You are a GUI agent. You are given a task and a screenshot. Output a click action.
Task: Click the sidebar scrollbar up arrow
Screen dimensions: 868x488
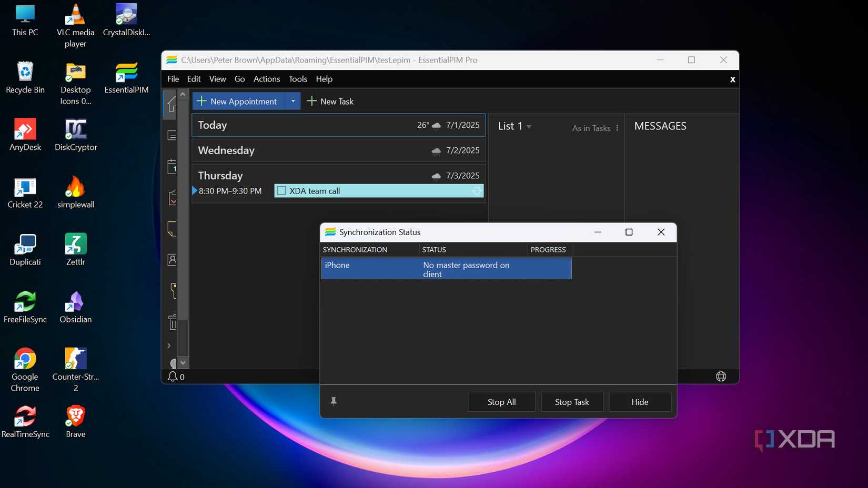[183, 95]
